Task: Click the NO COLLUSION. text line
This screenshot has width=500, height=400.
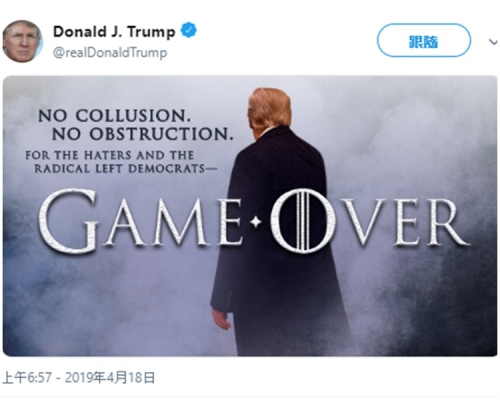Action: [x=115, y=116]
